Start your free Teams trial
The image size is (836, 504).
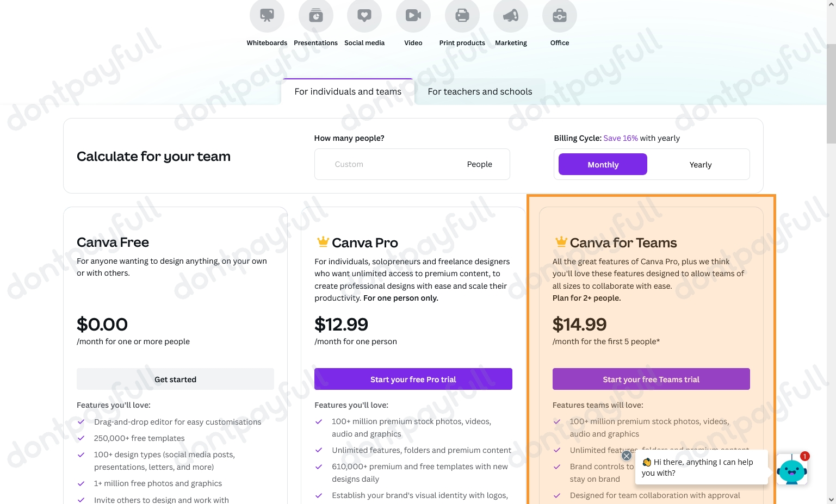[x=651, y=379]
